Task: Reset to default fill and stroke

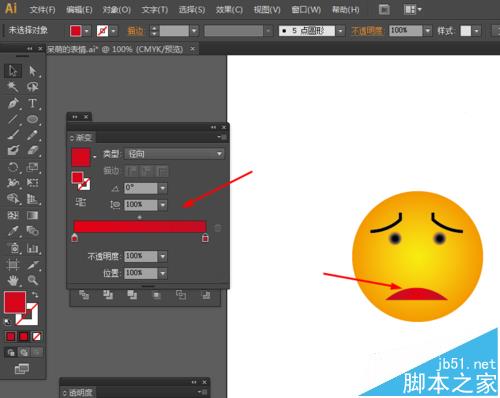Action: tap(7, 322)
